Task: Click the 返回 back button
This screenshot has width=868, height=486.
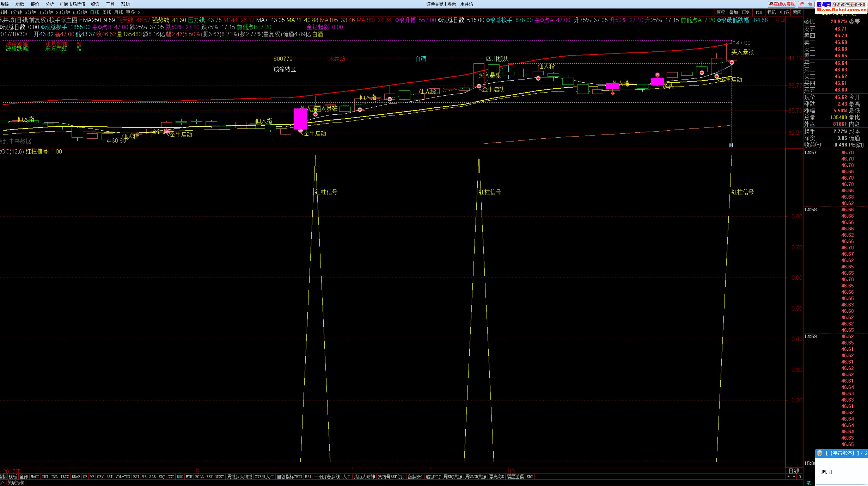Action: 797,12
